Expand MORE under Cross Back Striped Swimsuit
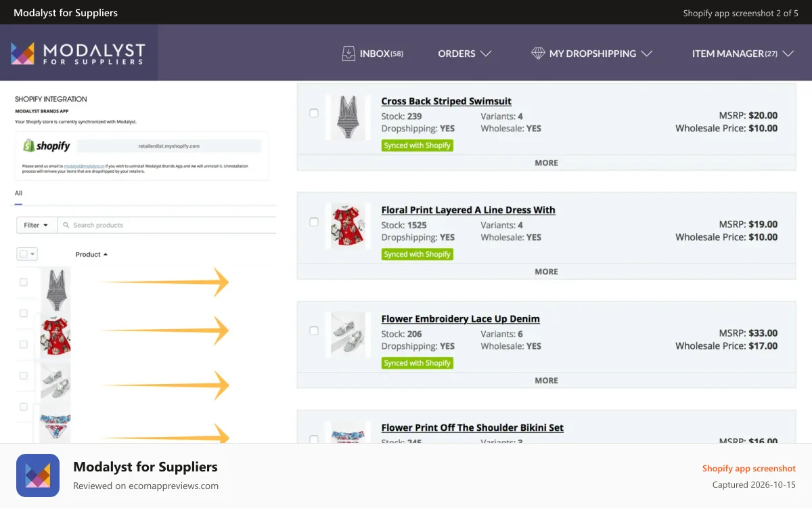Screen dimensions: 812x508 (x=546, y=163)
